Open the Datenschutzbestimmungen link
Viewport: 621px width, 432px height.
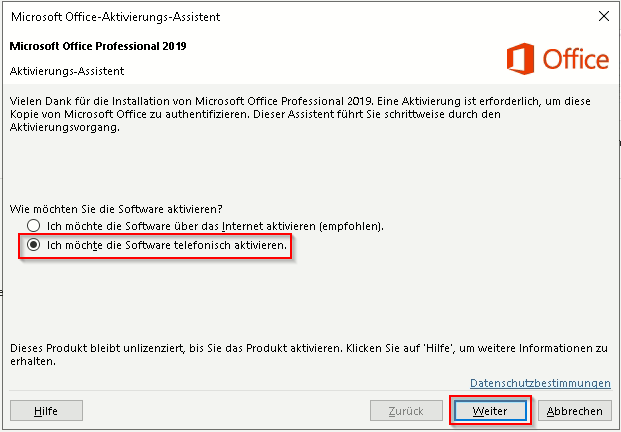(540, 383)
